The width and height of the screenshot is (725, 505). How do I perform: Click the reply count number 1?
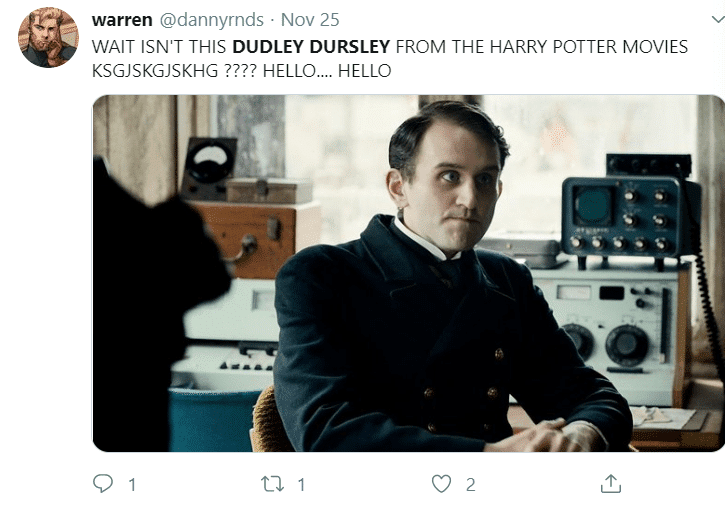pyautogui.click(x=132, y=485)
